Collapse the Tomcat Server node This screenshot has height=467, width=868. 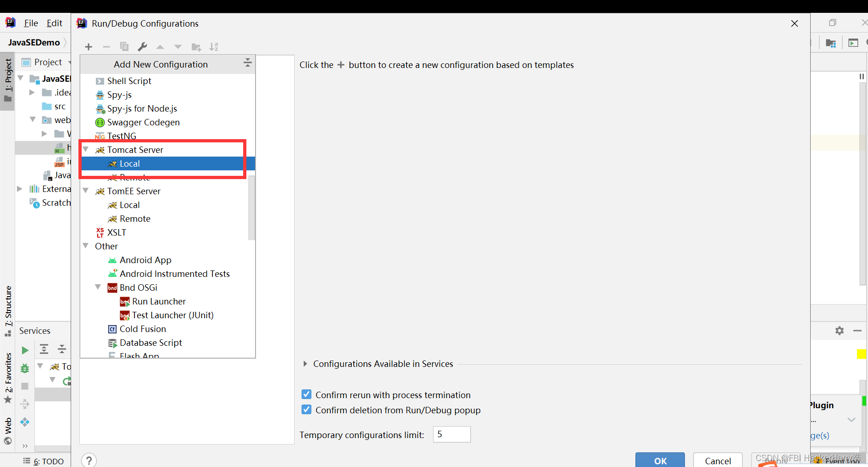86,149
